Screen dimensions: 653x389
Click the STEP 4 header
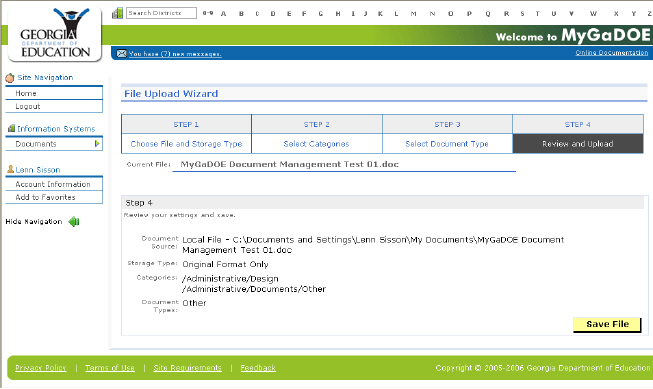coord(578,124)
